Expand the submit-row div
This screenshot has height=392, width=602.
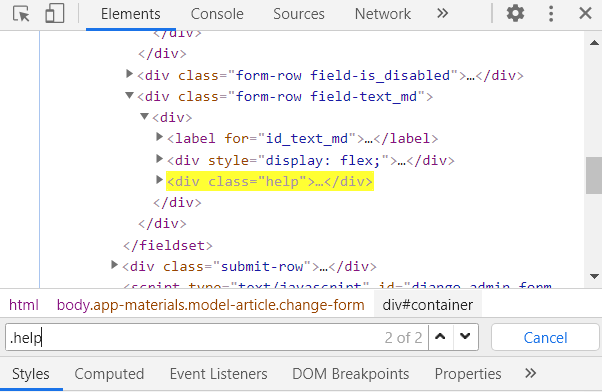[114, 265]
